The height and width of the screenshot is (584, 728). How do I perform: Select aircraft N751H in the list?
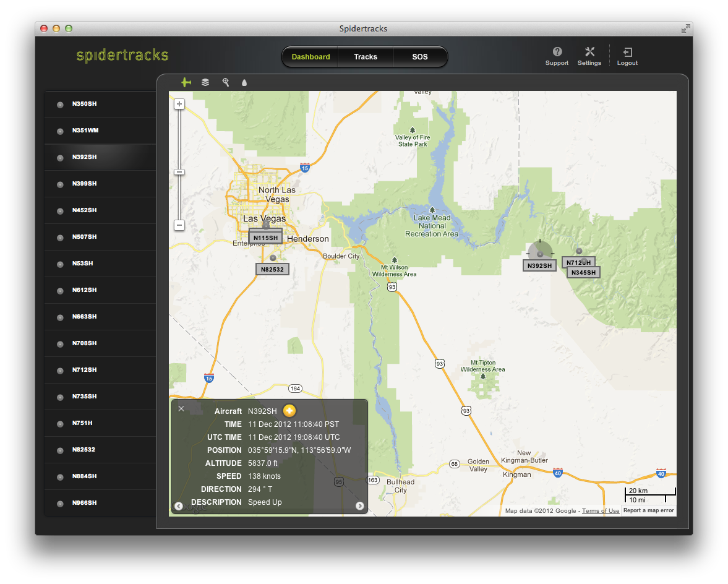point(100,423)
